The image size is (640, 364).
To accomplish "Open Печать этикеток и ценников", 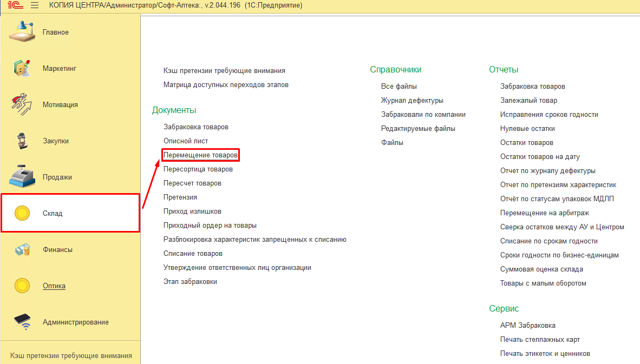I will pos(545,353).
